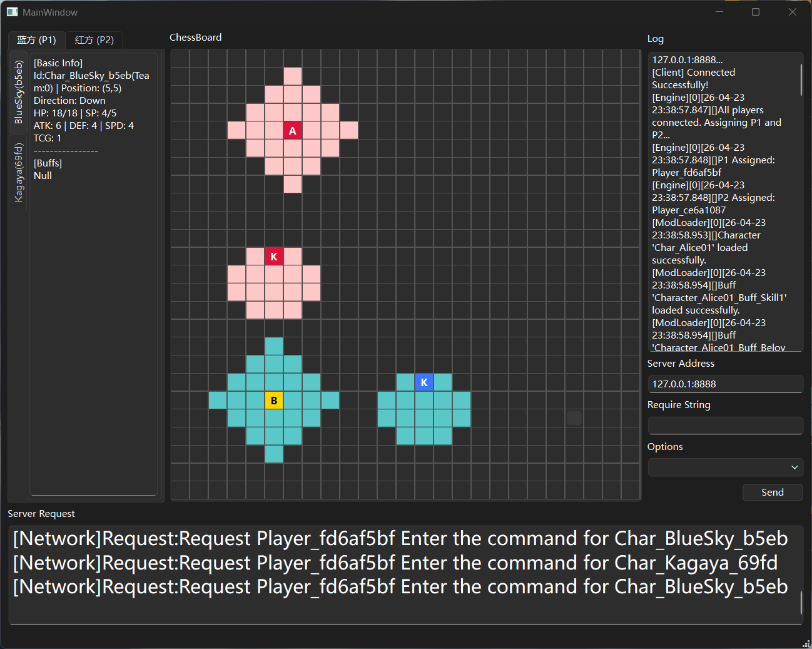Select the red A piece on chessboard

click(293, 130)
